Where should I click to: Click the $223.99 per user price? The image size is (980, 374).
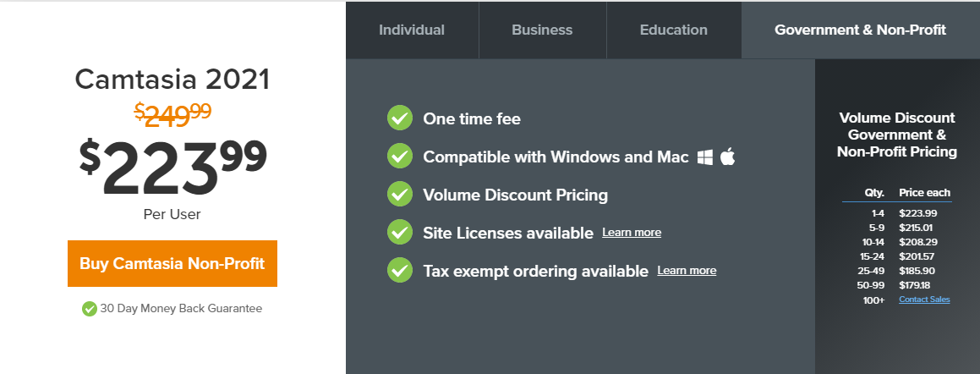coord(172,166)
